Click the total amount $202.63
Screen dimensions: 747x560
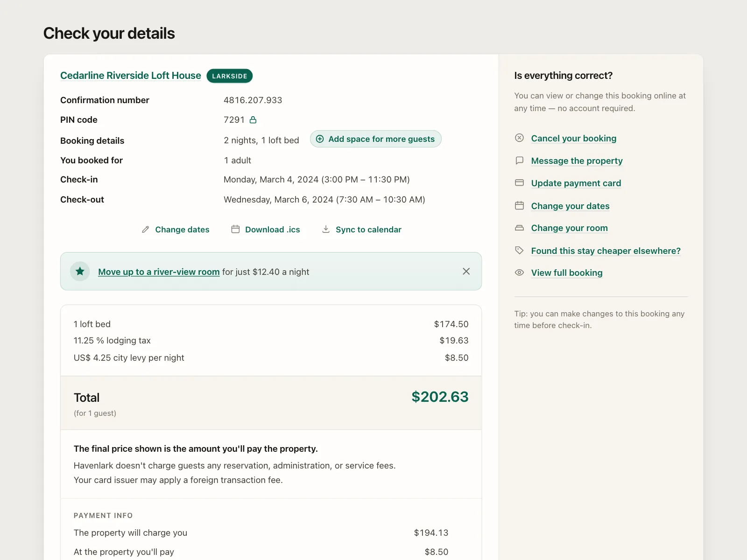[x=440, y=397]
